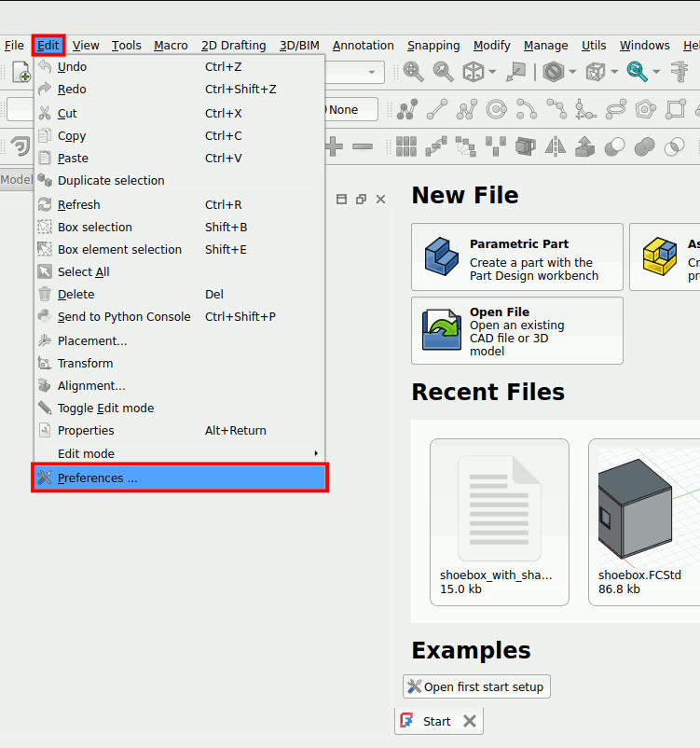This screenshot has height=748, width=700.
Task: Click the Draft Array tool icon
Action: tap(405, 146)
